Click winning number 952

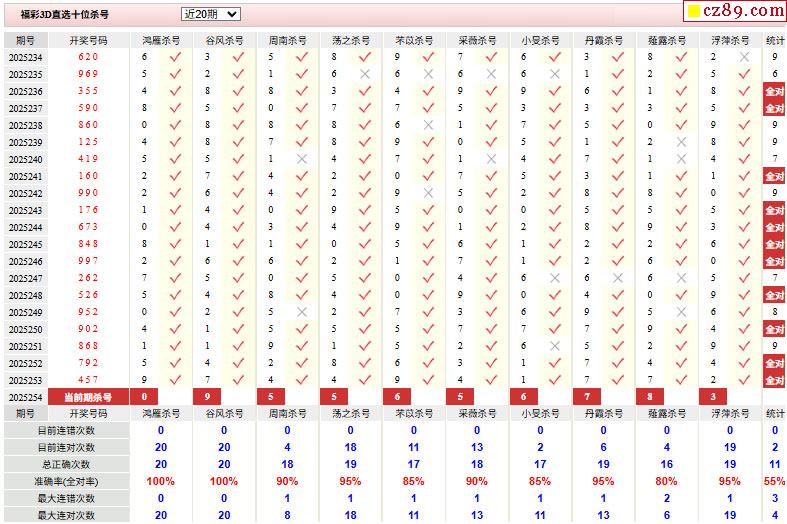pyautogui.click(x=88, y=312)
